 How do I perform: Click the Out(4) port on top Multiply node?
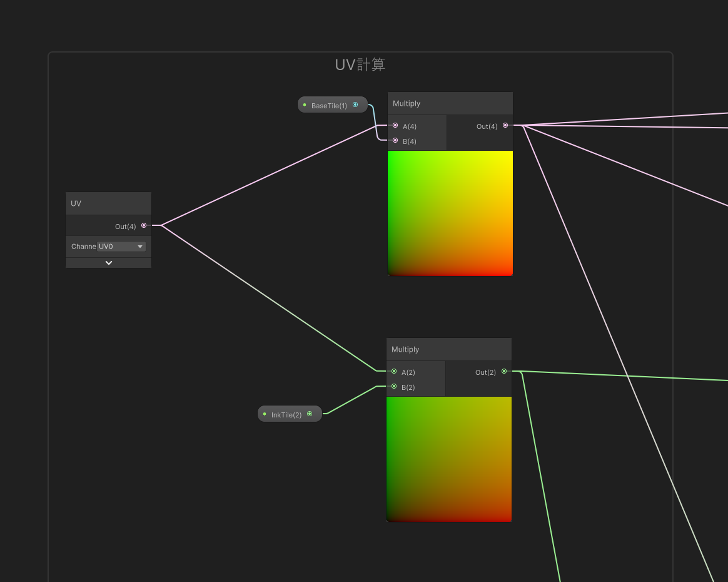[x=505, y=126]
